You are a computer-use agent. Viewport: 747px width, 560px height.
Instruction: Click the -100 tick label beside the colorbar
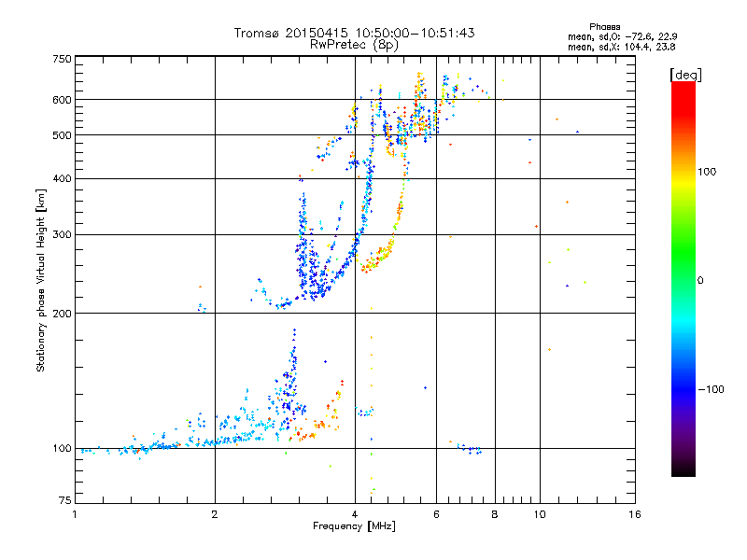click(x=711, y=389)
